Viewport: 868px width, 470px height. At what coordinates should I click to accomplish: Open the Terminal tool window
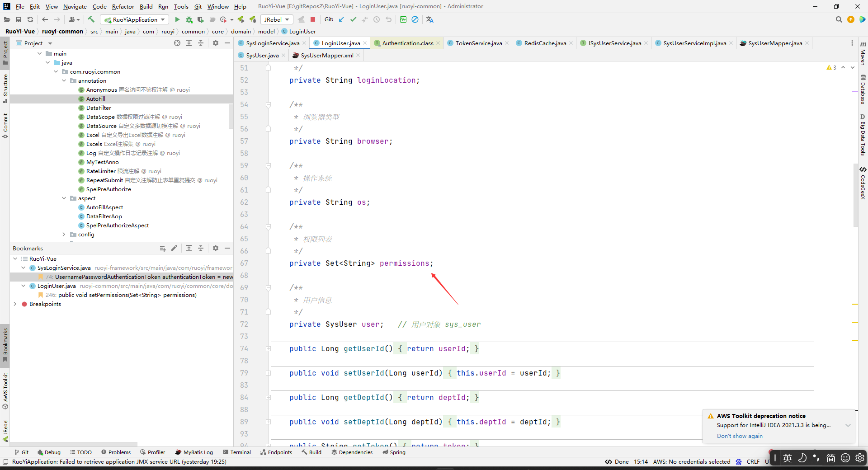click(237, 452)
